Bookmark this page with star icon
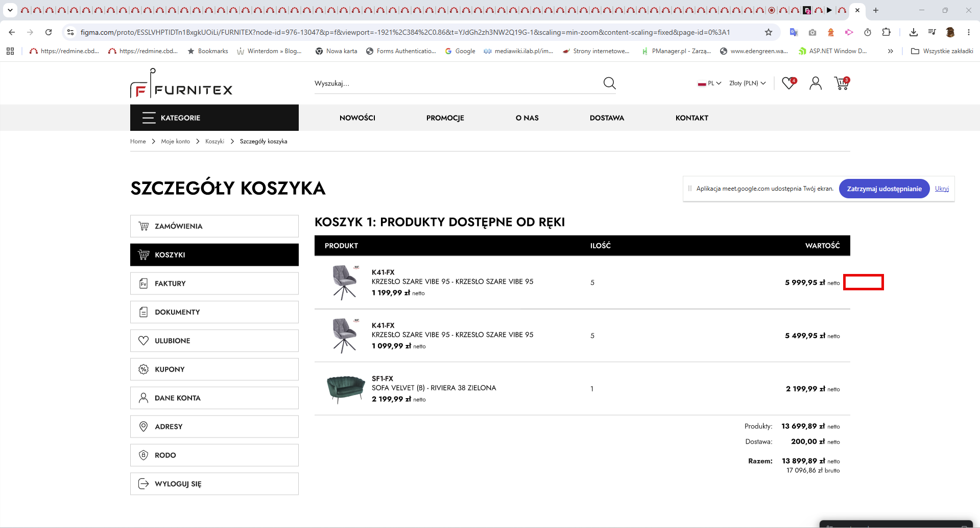This screenshot has height=528, width=980. pos(769,32)
